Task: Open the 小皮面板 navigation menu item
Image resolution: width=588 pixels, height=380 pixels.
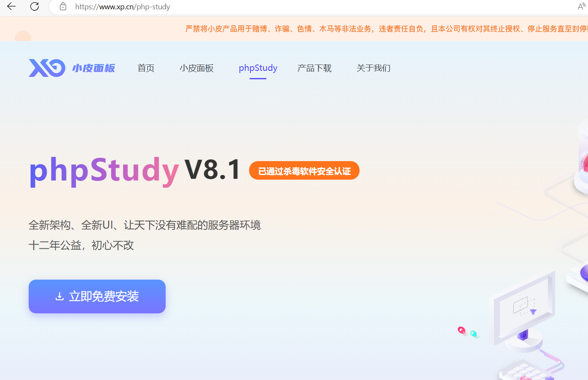Action: (196, 68)
